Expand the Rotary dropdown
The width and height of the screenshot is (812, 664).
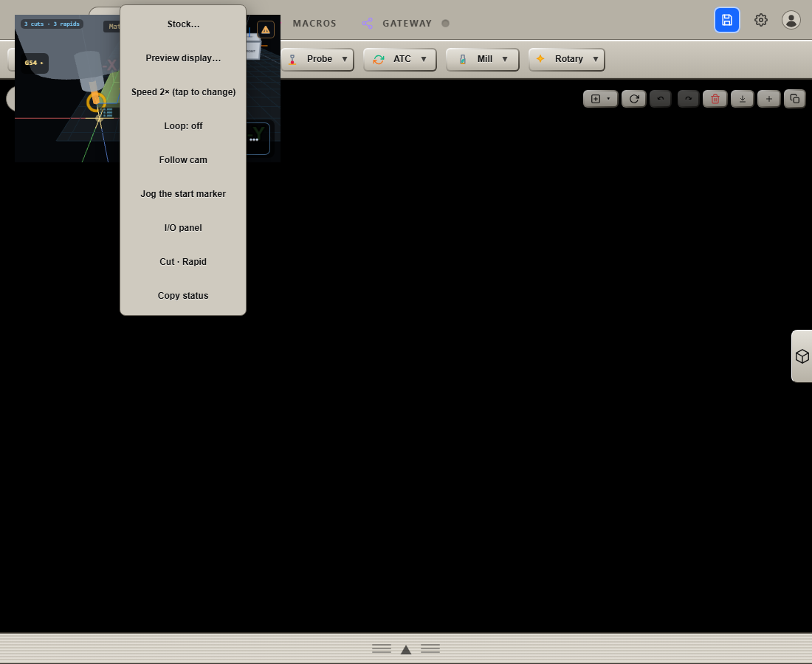click(x=566, y=59)
